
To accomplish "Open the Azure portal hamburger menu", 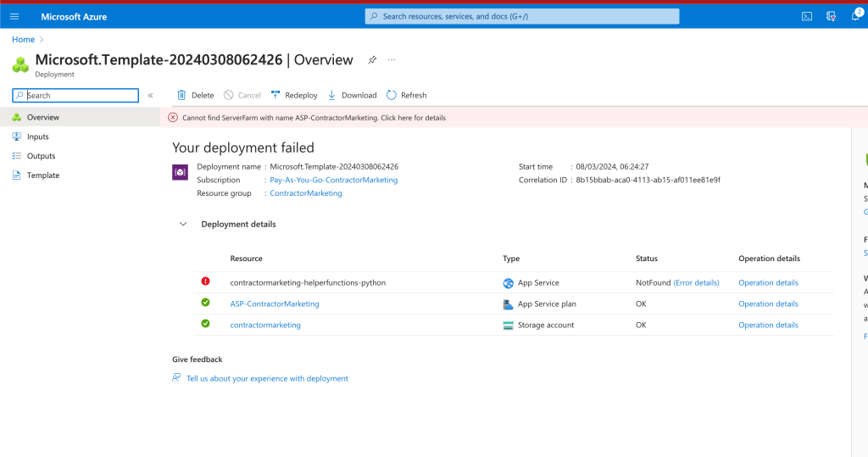I will click(x=14, y=17).
